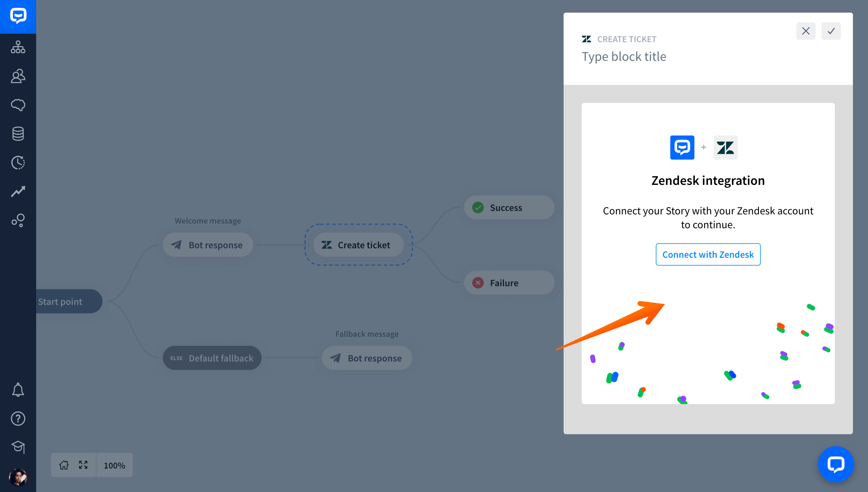Screen dimensions: 868x492
Task: Open the Training brain icon in sidebar
Action: pyautogui.click(x=18, y=105)
